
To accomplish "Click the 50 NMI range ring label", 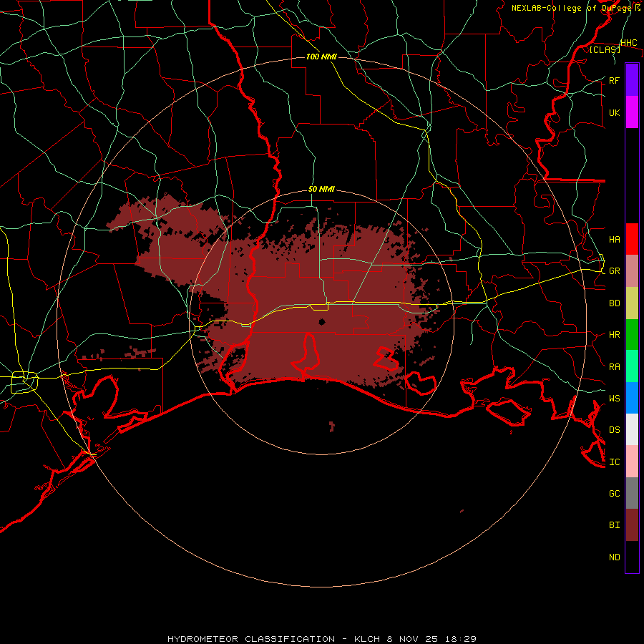I will [321, 189].
